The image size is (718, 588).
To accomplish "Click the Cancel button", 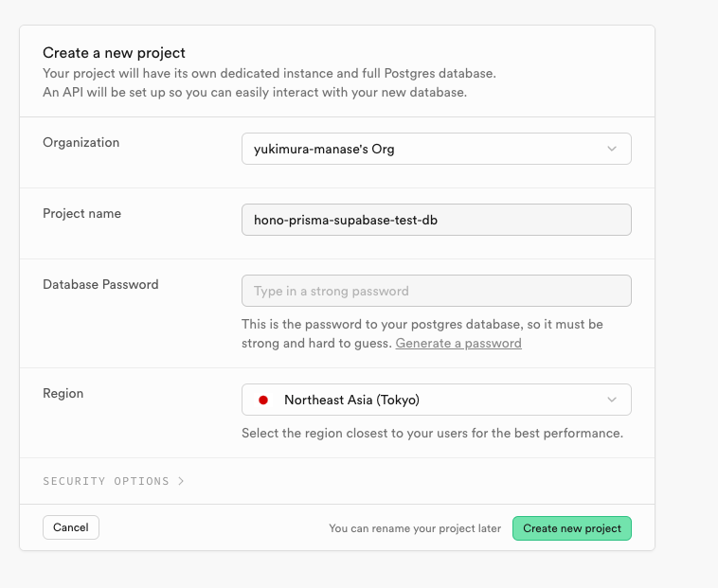I will pos(71,527).
